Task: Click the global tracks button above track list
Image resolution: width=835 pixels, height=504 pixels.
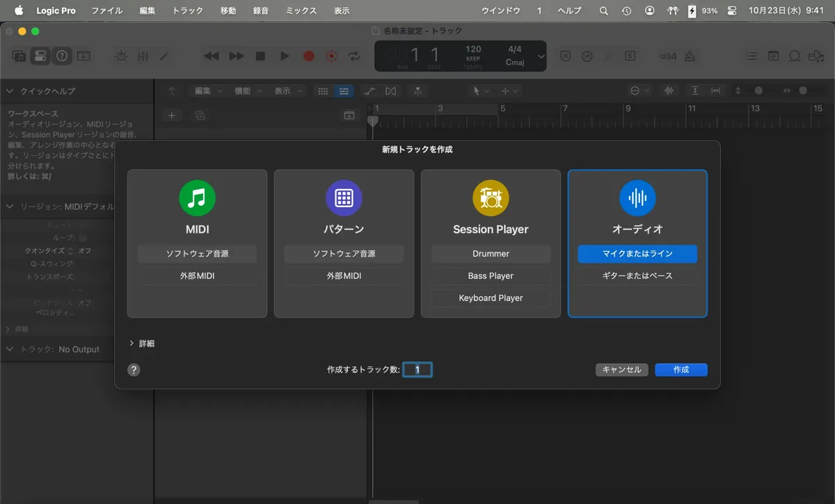Action: pyautogui.click(x=349, y=115)
